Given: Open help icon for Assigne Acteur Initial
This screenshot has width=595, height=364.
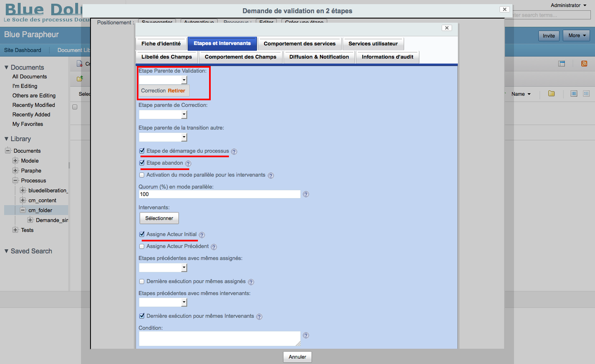Looking at the screenshot, I should pos(202,235).
